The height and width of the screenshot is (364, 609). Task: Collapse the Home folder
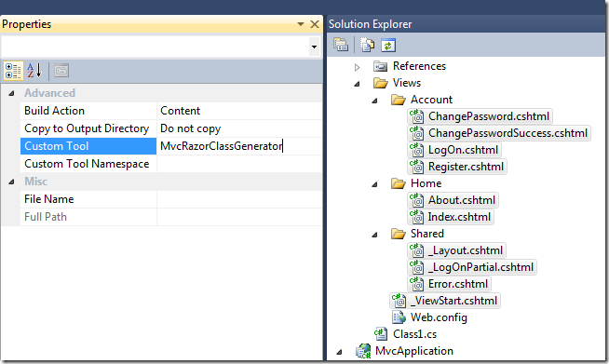pos(374,184)
